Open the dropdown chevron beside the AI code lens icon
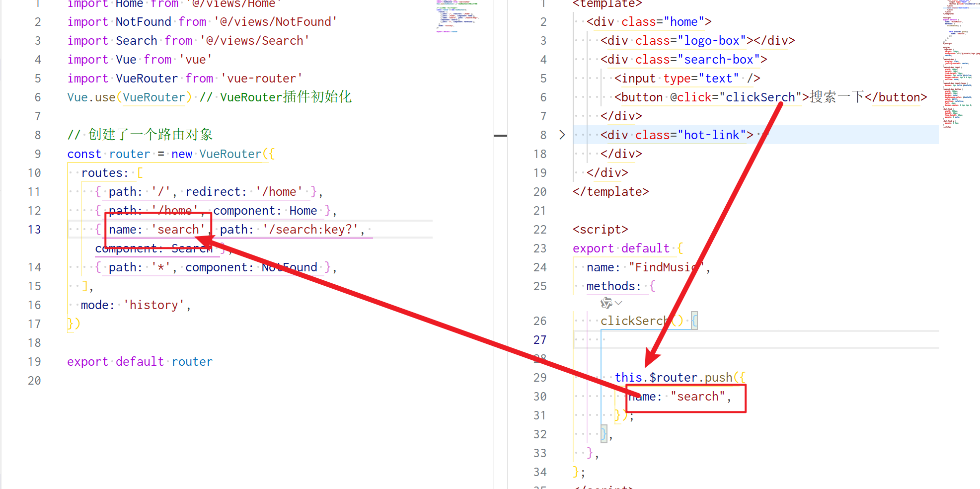Screen dimensions: 980x489 pyautogui.click(x=618, y=303)
